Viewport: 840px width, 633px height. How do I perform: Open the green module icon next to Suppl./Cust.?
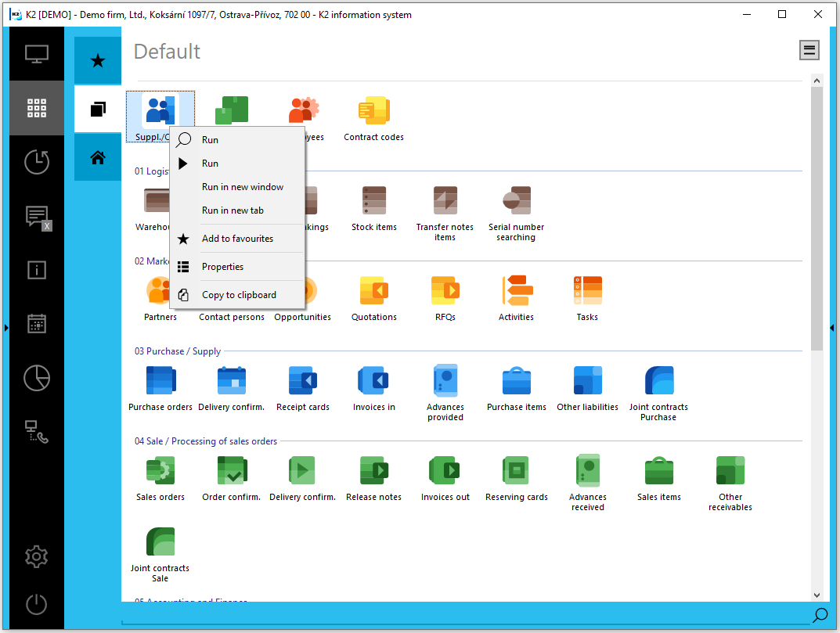click(x=232, y=110)
